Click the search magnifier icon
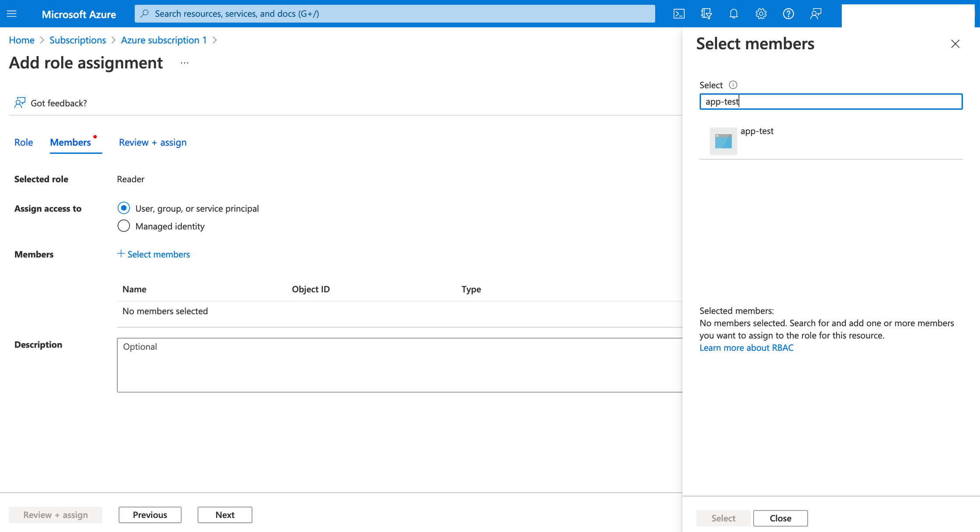The image size is (980, 532). (145, 14)
